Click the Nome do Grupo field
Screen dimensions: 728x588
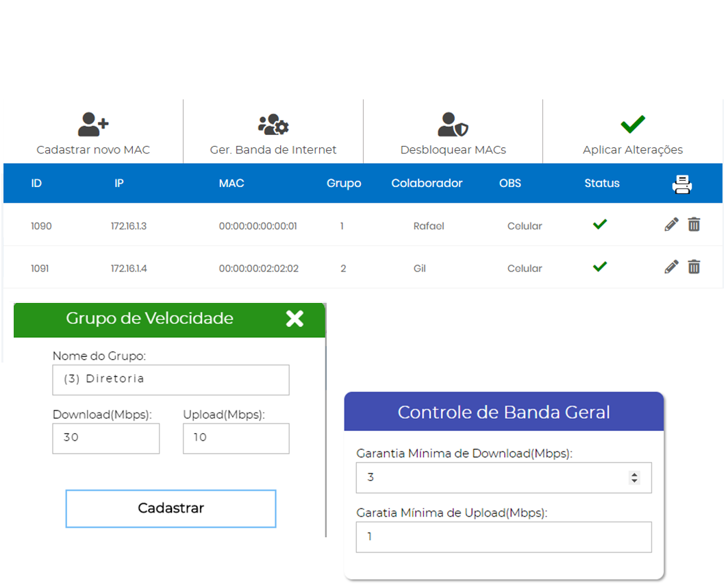click(171, 380)
